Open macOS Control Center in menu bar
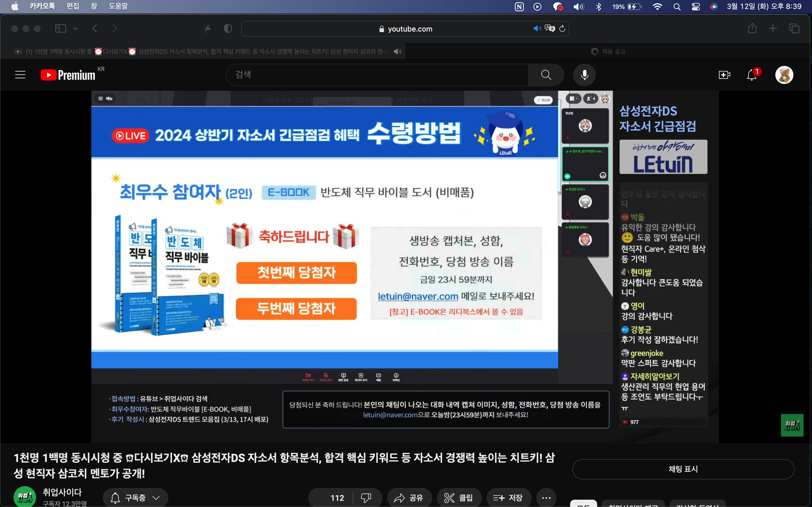812x507 pixels. [696, 7]
